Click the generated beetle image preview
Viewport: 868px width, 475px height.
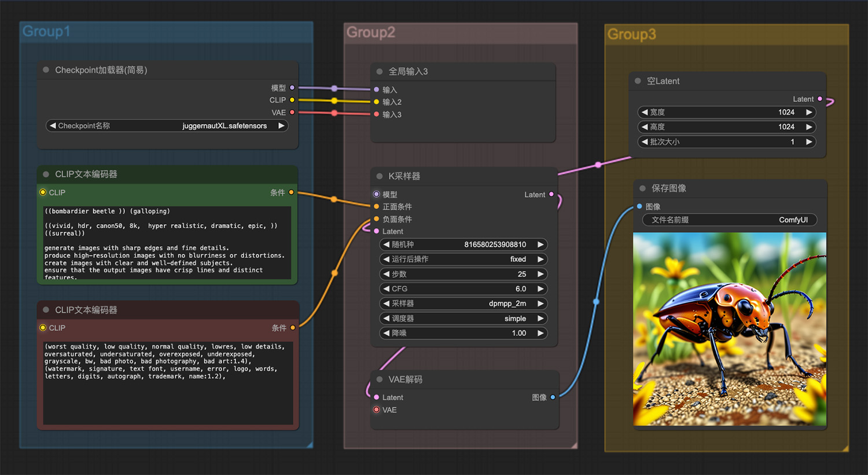[730, 329]
